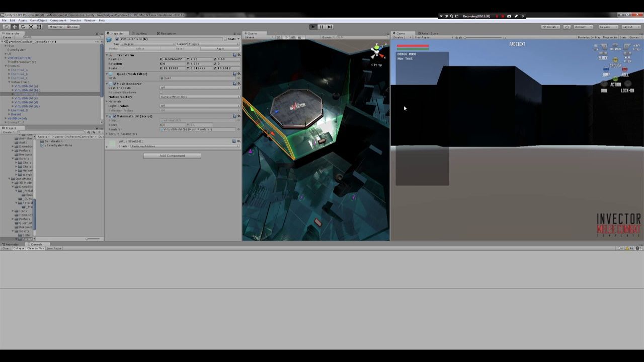Select the Rotate transform tool
644x362 pixels.
pos(22,27)
